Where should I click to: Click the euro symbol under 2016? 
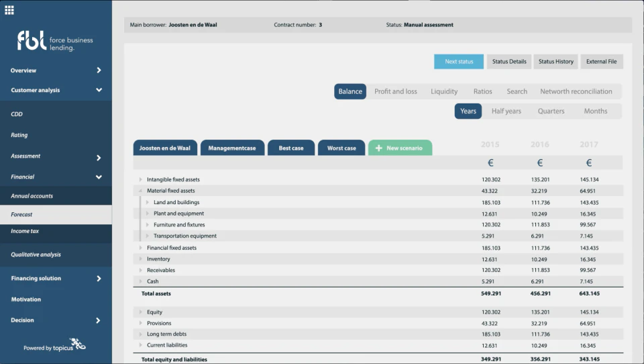(x=540, y=163)
